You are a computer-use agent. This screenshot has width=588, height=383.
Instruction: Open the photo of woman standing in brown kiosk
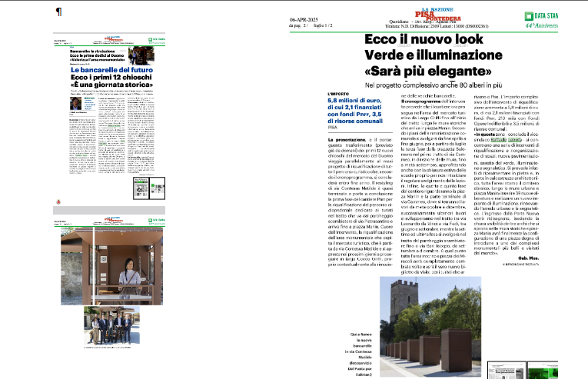pos(111,265)
